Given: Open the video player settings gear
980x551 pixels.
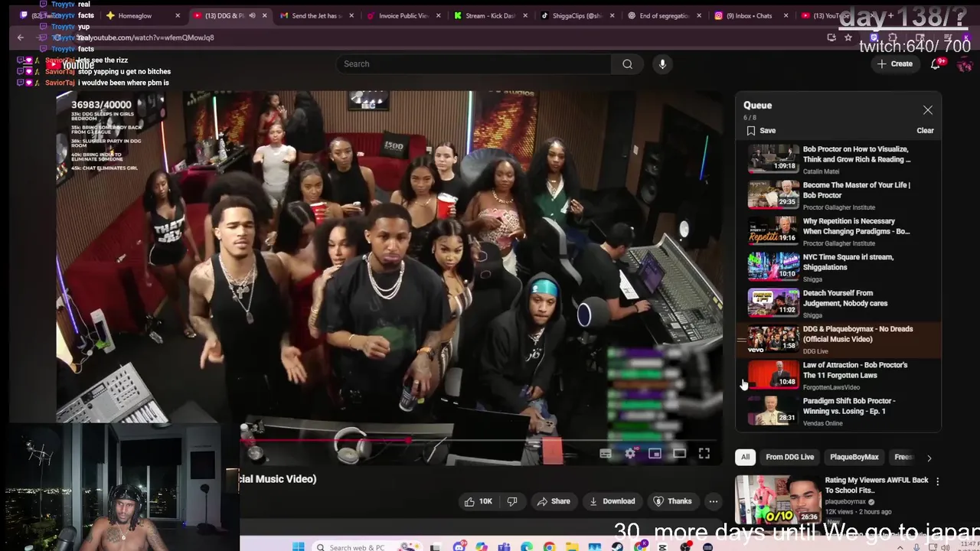Looking at the screenshot, I should pyautogui.click(x=629, y=454).
